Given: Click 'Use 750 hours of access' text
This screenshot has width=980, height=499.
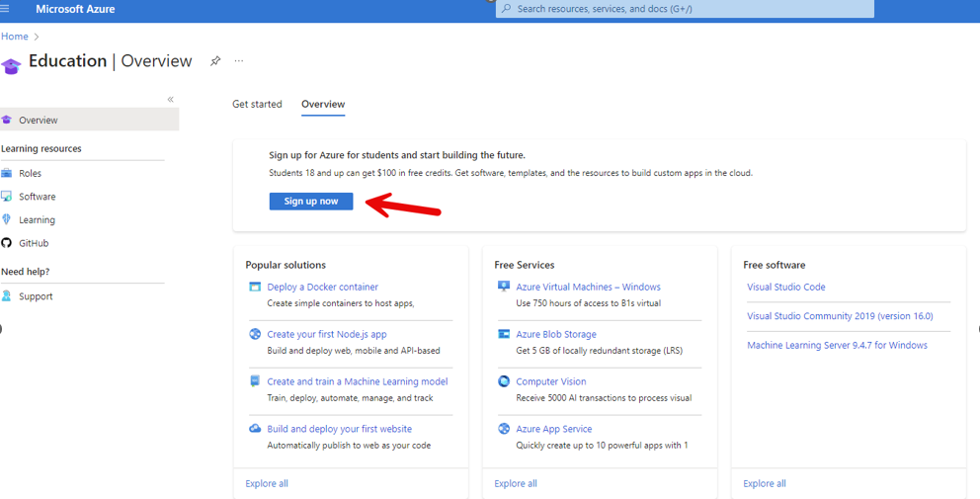Looking at the screenshot, I should (588, 303).
